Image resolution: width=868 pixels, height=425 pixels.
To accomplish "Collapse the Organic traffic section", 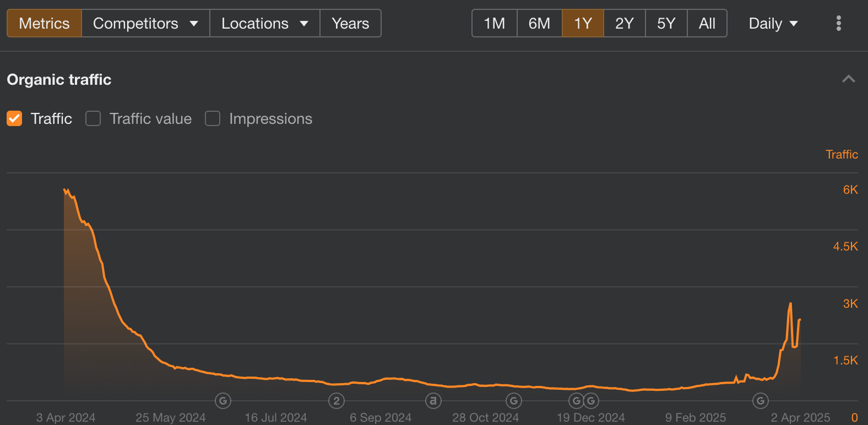I will (x=848, y=79).
